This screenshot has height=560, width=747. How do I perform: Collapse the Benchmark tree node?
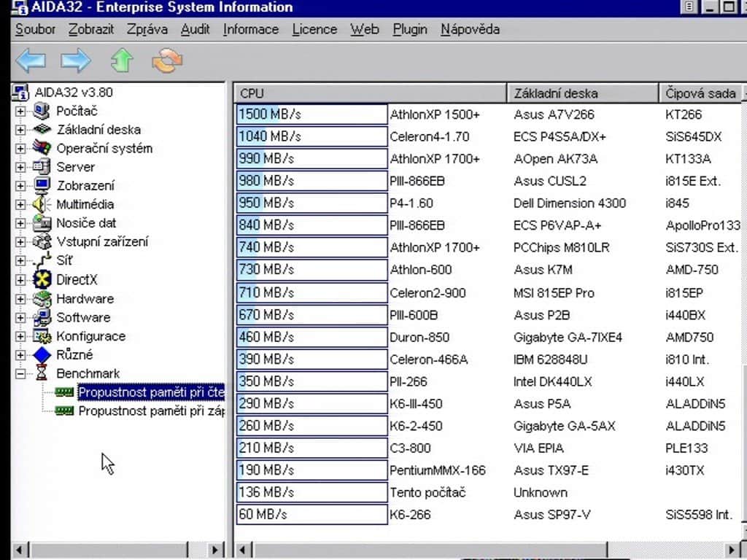20,374
